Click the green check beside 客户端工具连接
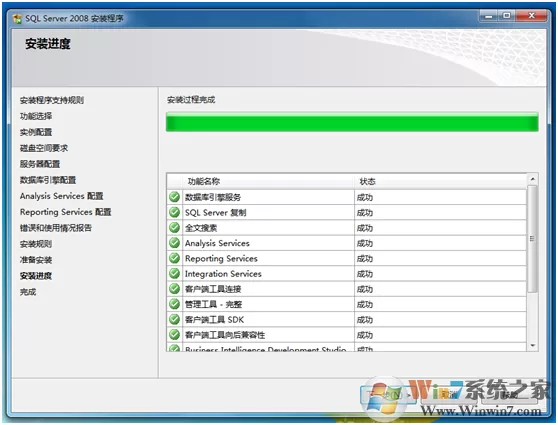The width and height of the screenshot is (558, 425). [174, 289]
